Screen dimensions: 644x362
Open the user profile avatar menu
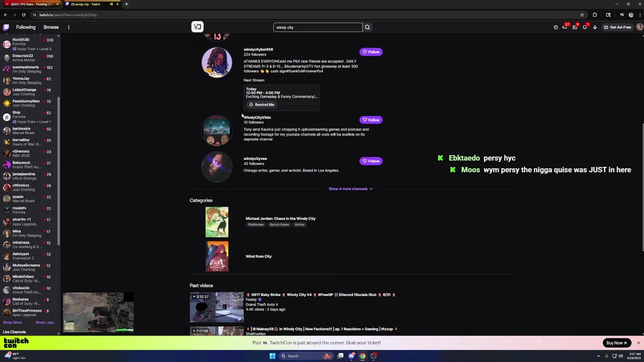(x=639, y=27)
